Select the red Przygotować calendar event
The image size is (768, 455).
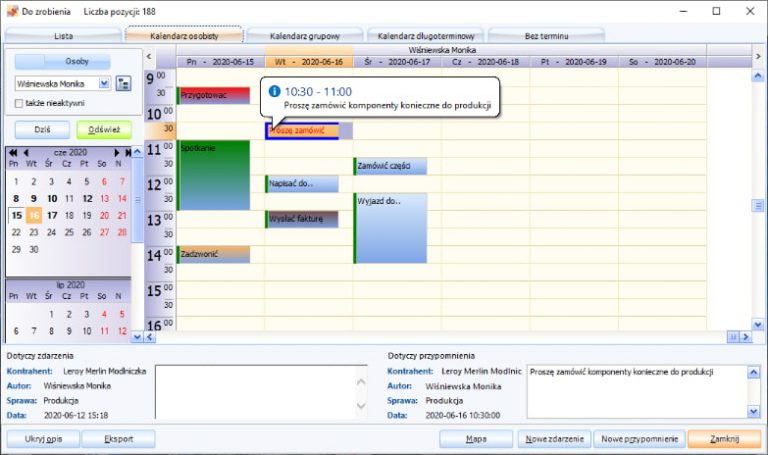pos(213,95)
